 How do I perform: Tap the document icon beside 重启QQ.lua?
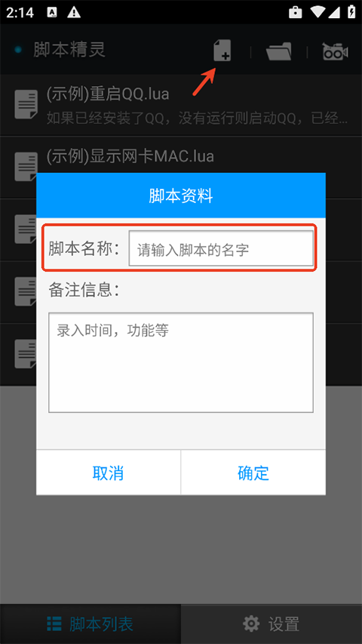(26, 105)
